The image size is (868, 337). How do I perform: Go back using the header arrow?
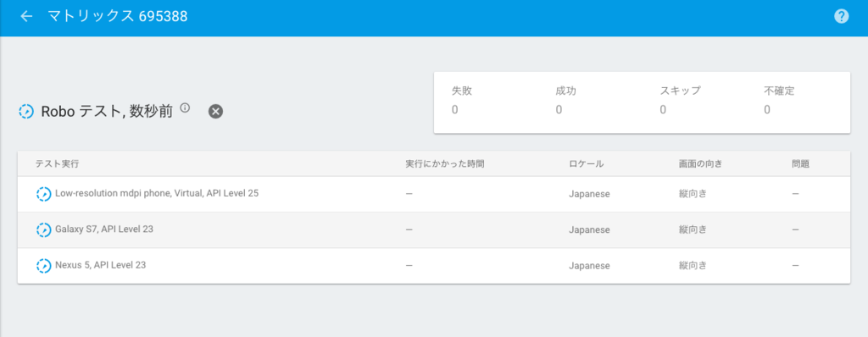point(26,17)
